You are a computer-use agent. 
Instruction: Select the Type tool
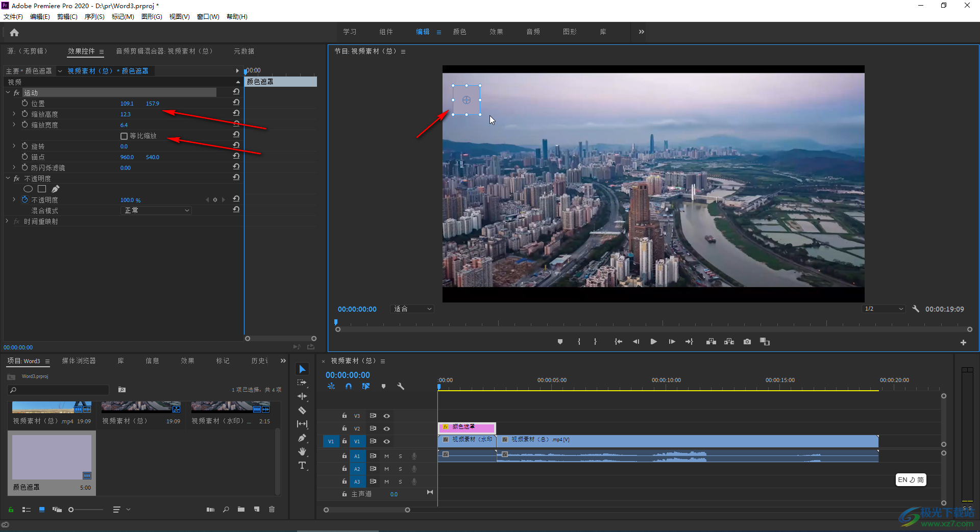[302, 465]
